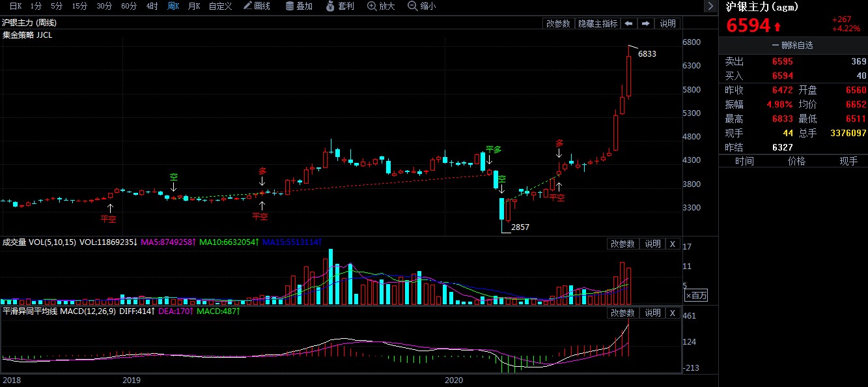Remove from watchlist via 删除自选

(x=792, y=46)
